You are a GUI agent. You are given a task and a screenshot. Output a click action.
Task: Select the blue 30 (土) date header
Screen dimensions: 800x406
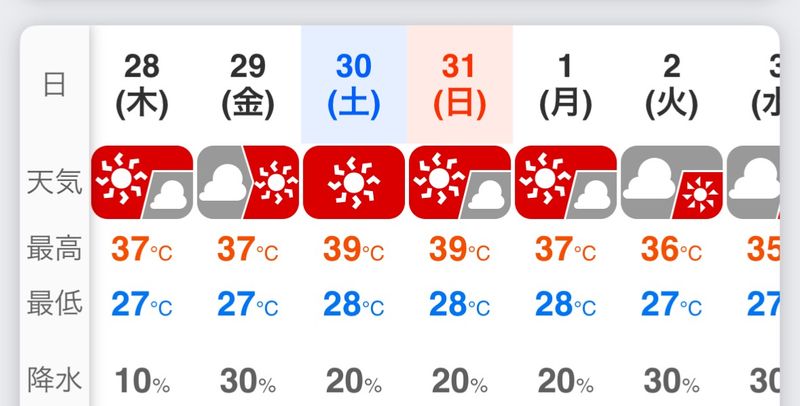click(354, 84)
